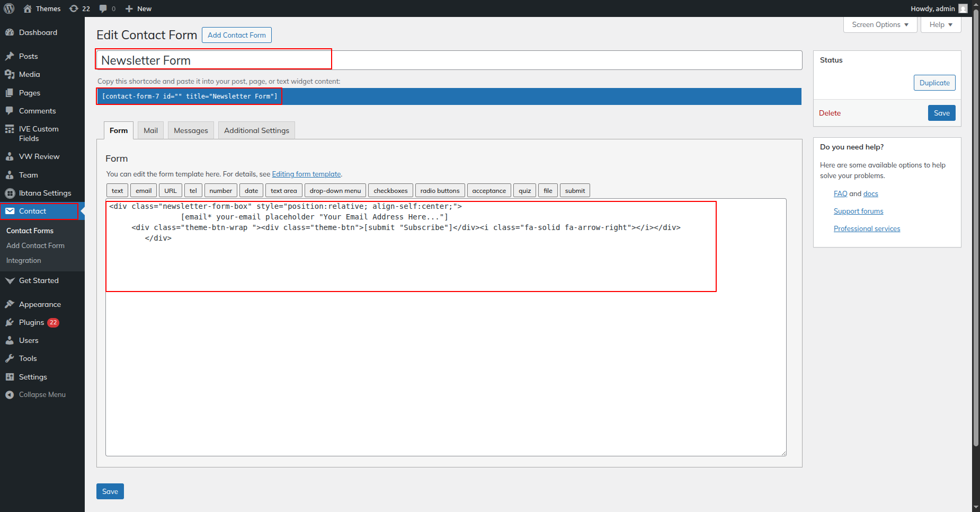980x512 pixels.
Task: Open the Editing form template link
Action: (x=306, y=174)
